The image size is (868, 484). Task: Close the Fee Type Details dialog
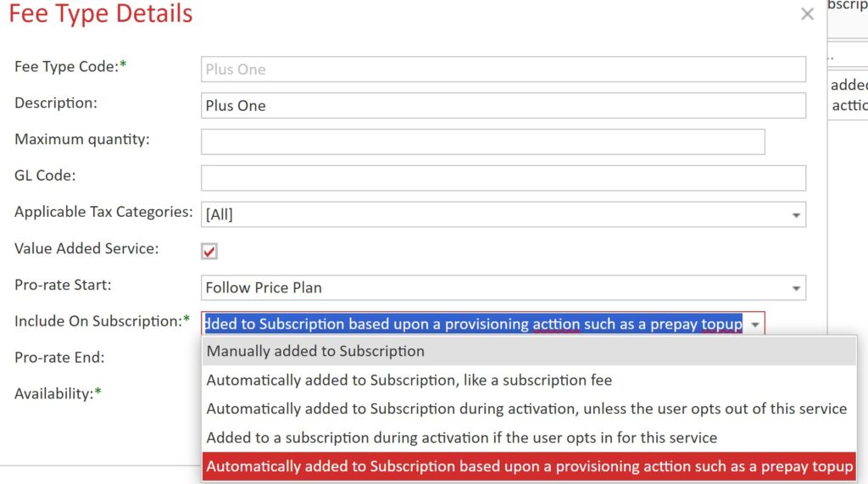coord(807,14)
